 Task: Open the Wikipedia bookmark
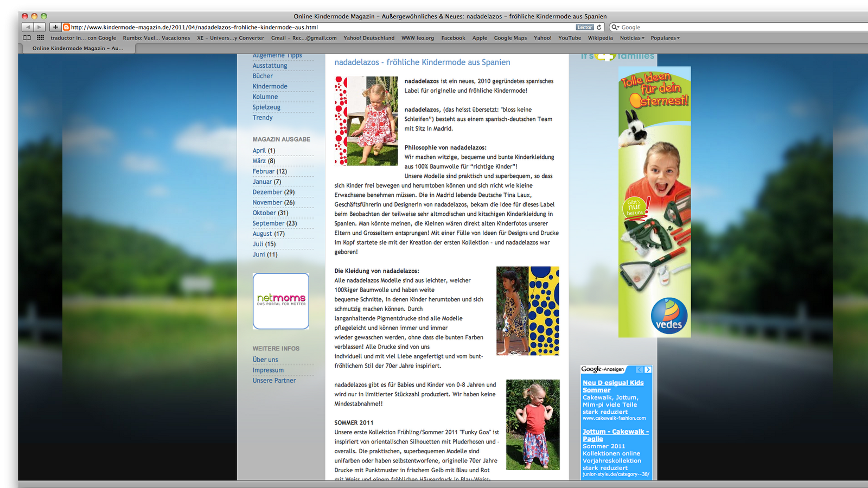[x=601, y=38]
